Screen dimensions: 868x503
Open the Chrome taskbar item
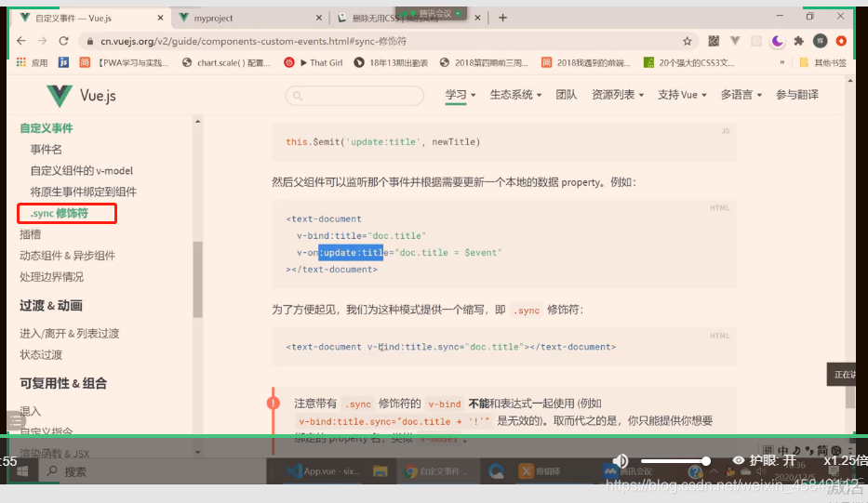tap(434, 471)
